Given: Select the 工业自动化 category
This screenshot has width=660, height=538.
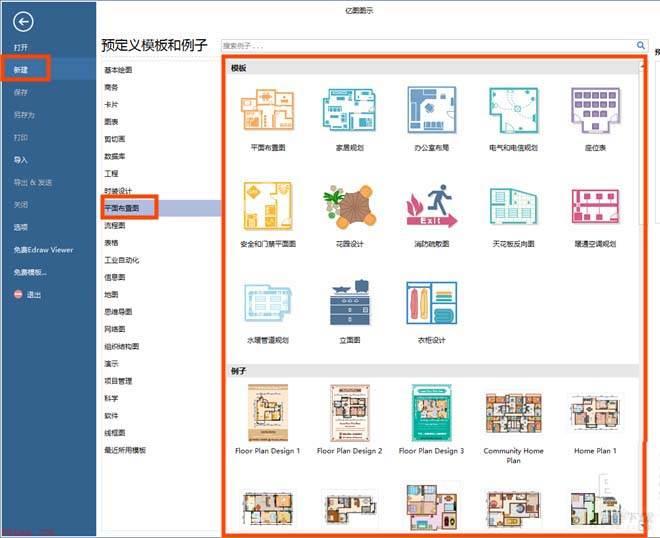Looking at the screenshot, I should click(122, 260).
